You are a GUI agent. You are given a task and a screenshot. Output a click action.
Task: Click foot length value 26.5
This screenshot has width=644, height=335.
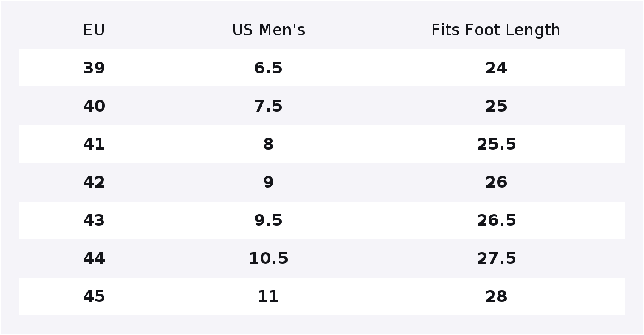[x=496, y=220]
